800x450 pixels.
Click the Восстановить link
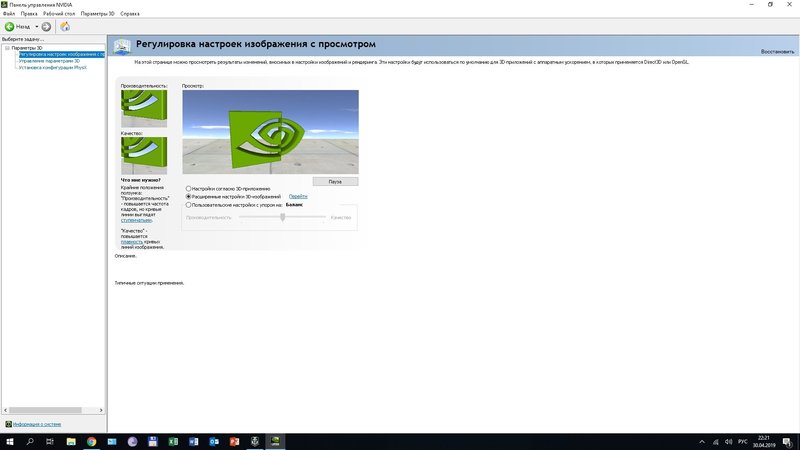tap(778, 52)
